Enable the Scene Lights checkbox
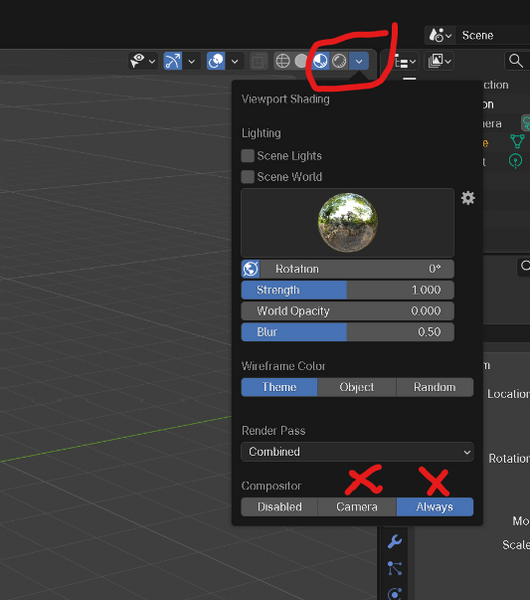 248,156
